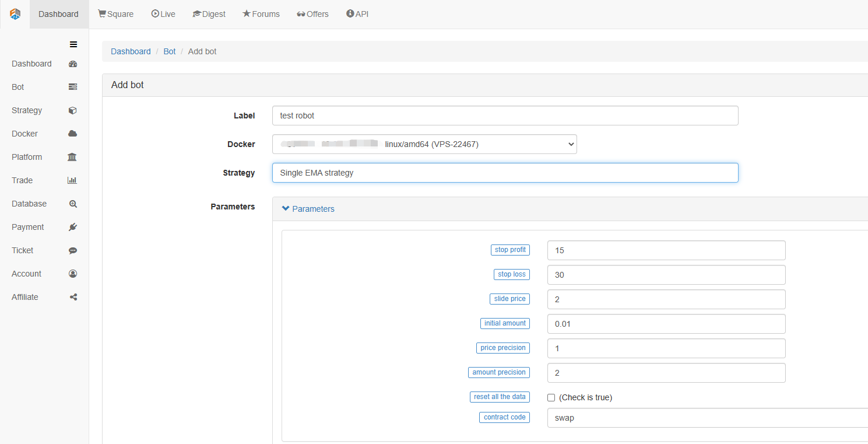This screenshot has height=444, width=868.
Task: Open Database in the left sidebar
Action: click(29, 204)
